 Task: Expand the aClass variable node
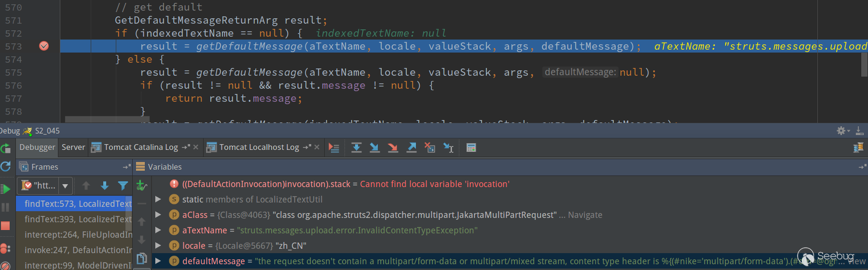(x=158, y=215)
